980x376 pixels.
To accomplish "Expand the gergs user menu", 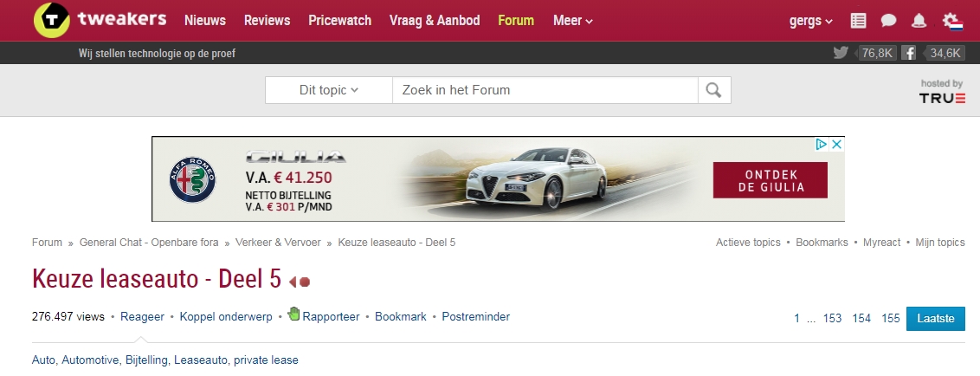I will (810, 21).
